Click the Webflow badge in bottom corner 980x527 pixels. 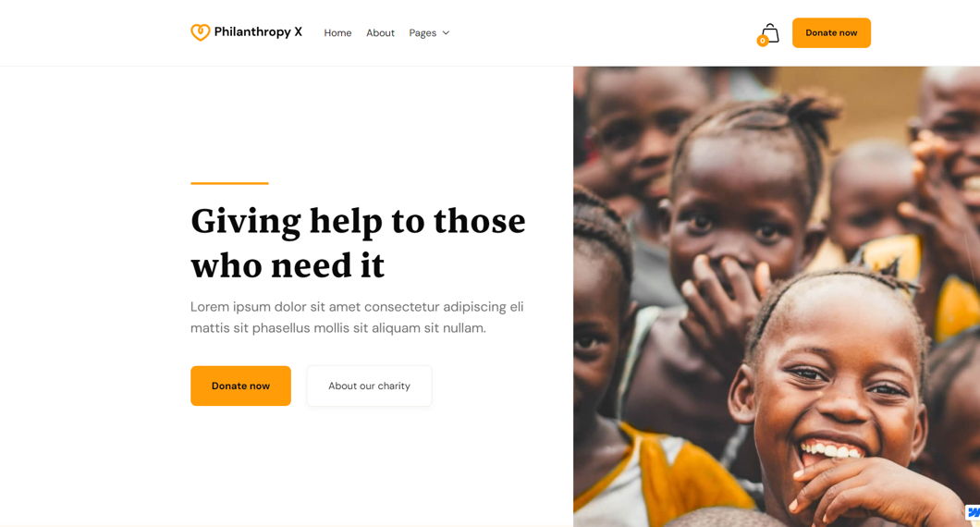click(974, 512)
